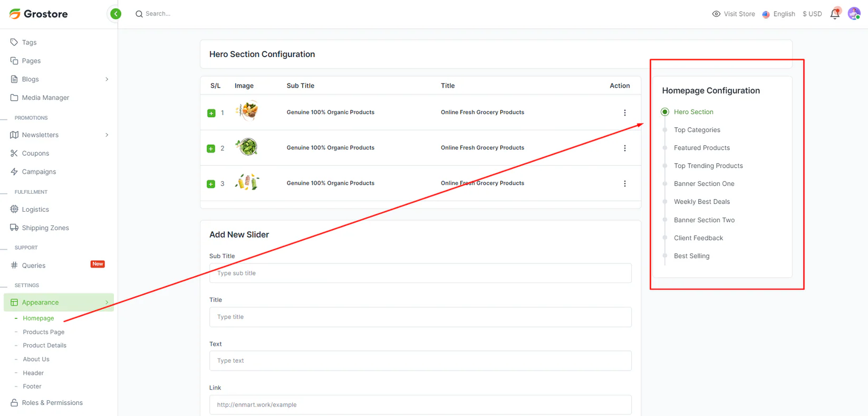The height and width of the screenshot is (416, 868).
Task: Click the Media Manager folder icon
Action: [14, 98]
